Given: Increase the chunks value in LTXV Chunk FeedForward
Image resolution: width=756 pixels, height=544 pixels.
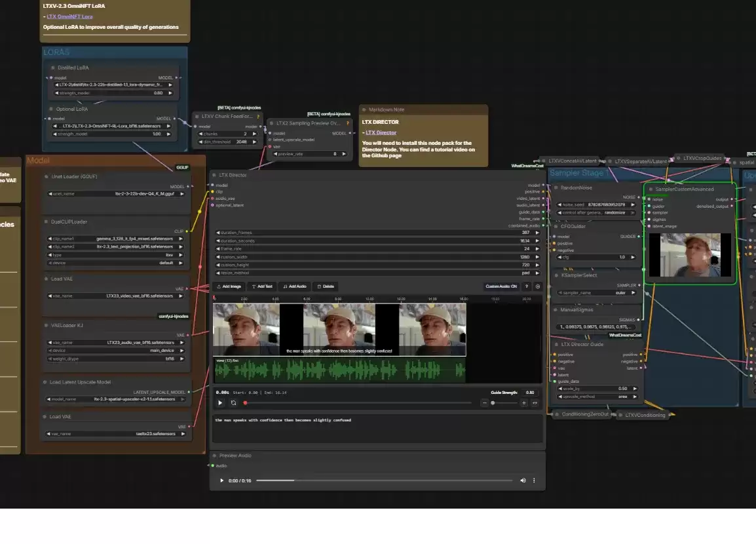Looking at the screenshot, I should [255, 134].
